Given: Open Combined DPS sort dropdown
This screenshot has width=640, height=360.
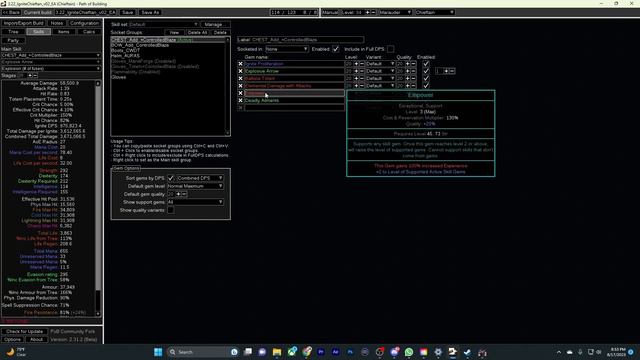Looking at the screenshot, I should click(200, 178).
